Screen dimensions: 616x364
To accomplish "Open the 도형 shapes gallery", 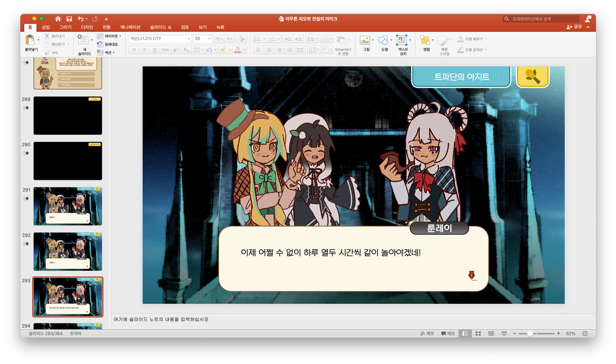I will coord(383,40).
